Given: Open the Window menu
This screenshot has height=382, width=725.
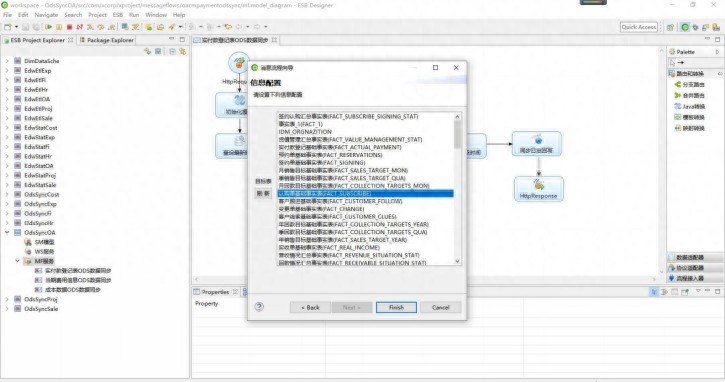Looking at the screenshot, I should coord(156,15).
